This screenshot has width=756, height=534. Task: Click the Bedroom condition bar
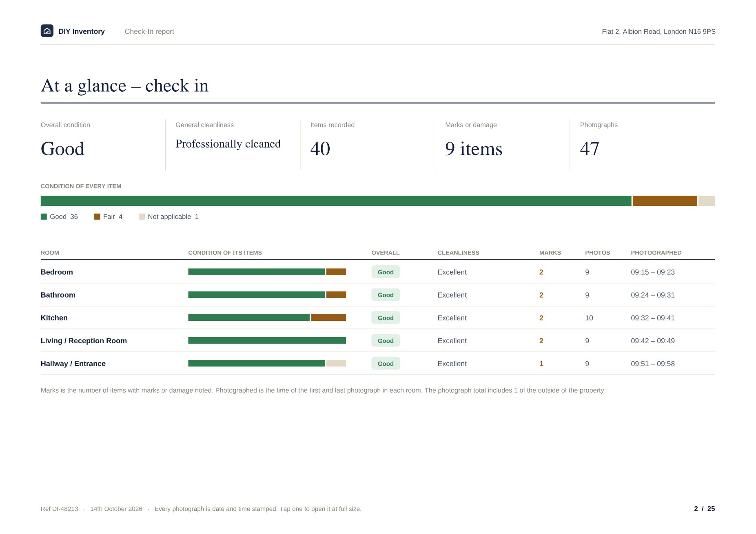pos(267,272)
